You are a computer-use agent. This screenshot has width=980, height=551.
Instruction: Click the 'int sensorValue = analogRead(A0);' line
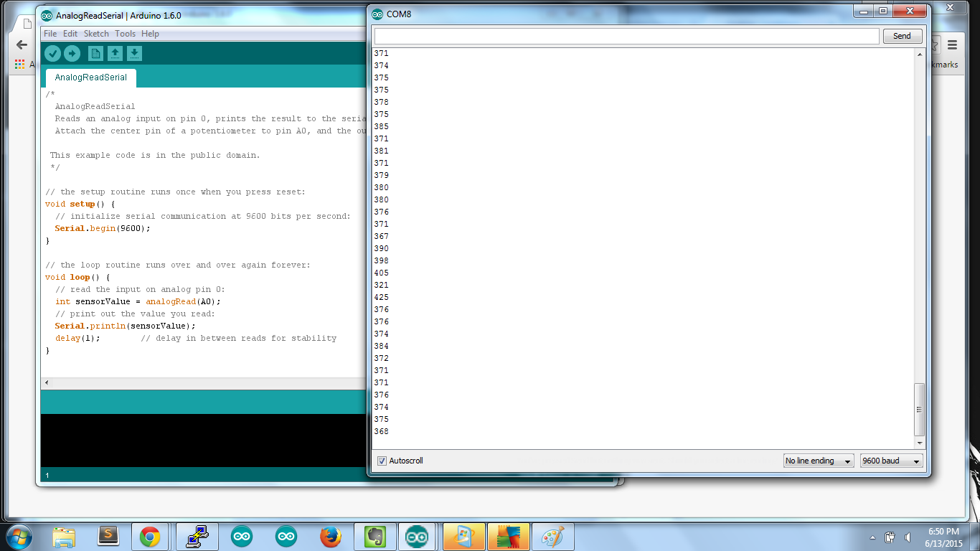[x=138, y=301]
